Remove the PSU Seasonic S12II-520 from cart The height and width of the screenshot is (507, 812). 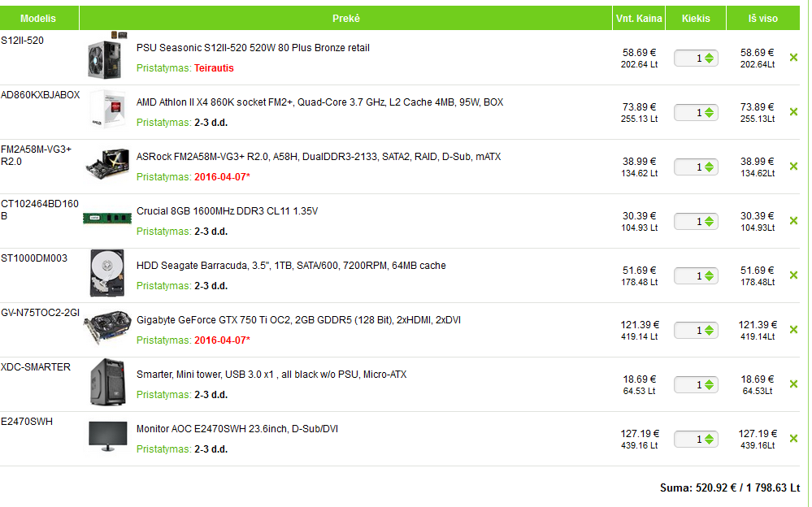(793, 58)
